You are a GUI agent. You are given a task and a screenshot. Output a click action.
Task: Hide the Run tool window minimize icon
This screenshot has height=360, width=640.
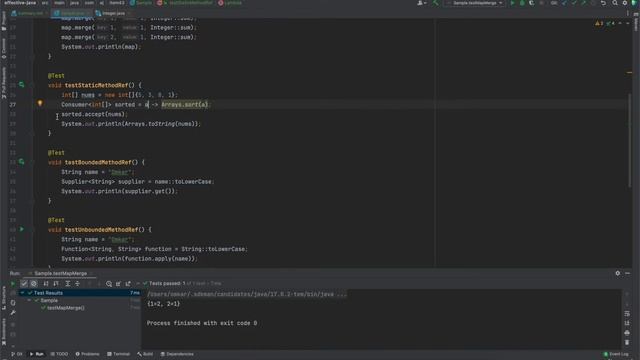(x=627, y=273)
